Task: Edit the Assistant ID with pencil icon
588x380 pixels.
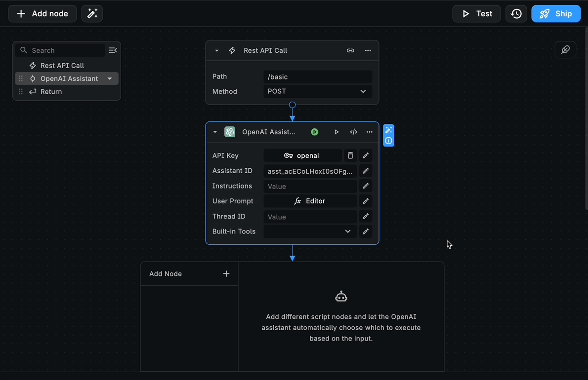Action: (366, 171)
